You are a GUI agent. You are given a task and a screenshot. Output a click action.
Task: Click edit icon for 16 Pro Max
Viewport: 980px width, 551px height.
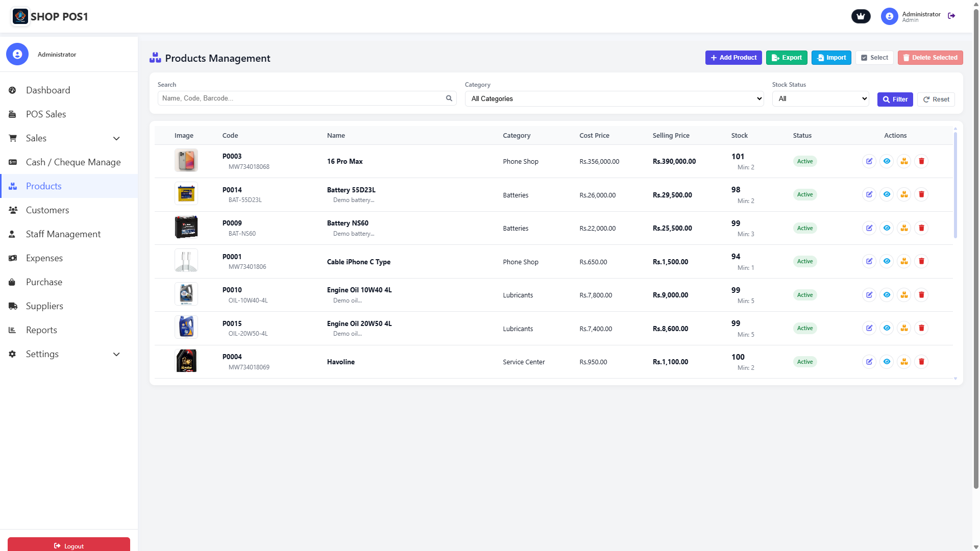coord(869,161)
